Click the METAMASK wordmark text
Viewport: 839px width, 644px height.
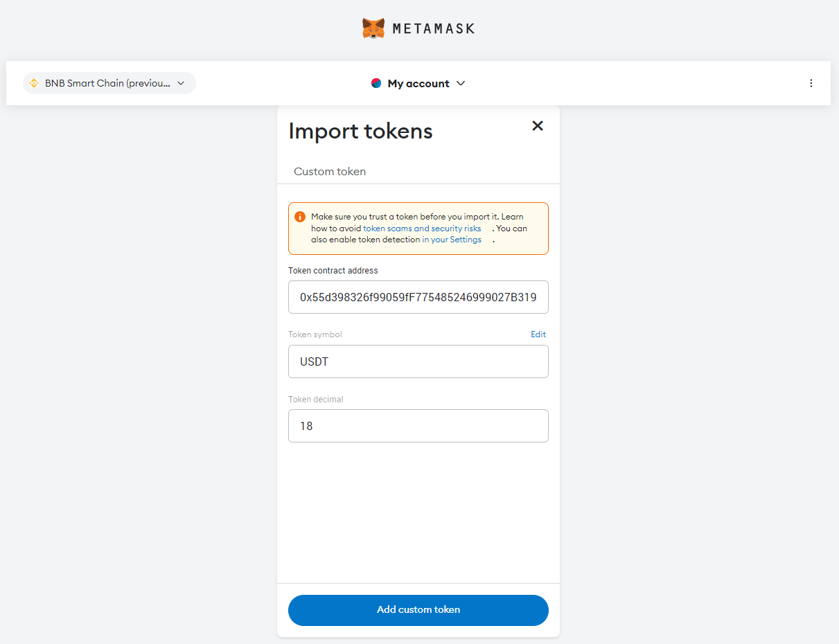(433, 28)
